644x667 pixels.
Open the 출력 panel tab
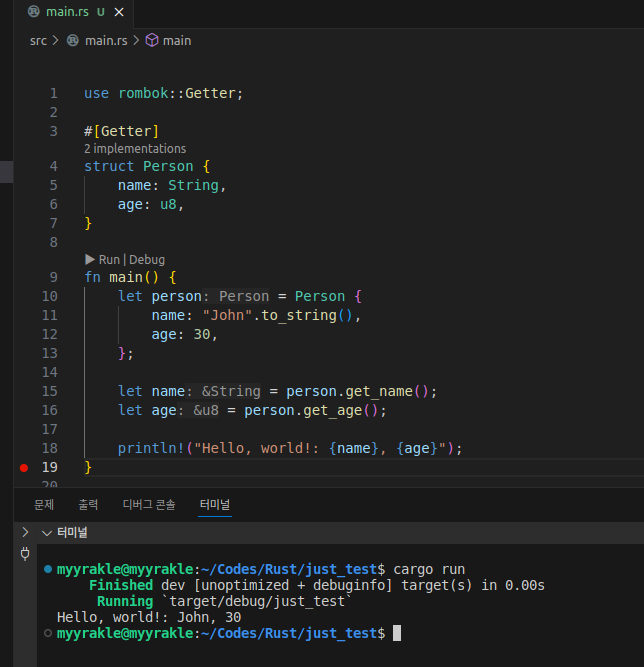point(88,505)
